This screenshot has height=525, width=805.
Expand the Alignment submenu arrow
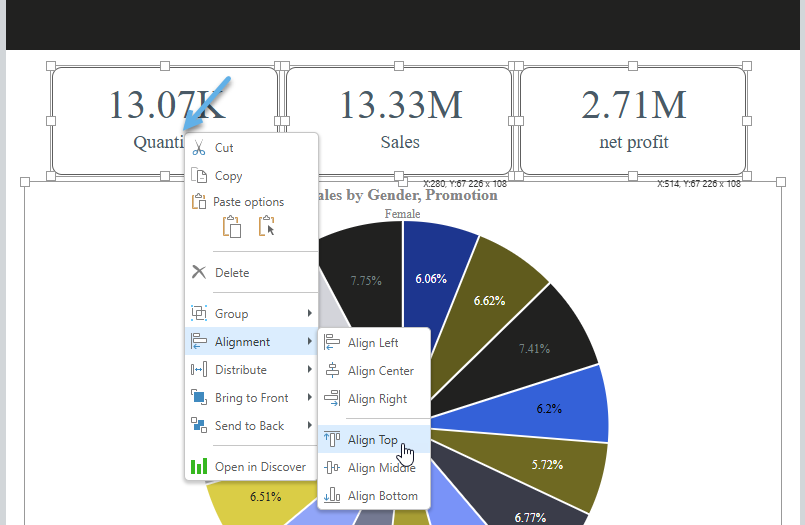[310, 341]
